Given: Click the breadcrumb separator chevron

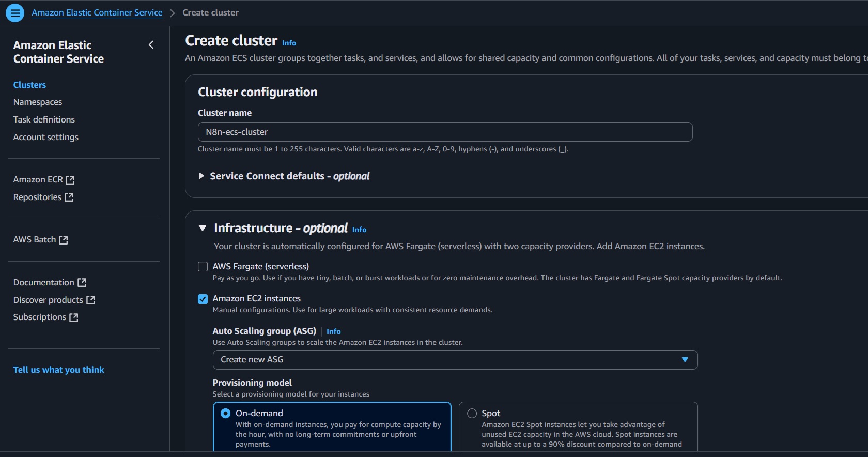Looking at the screenshot, I should 173,13.
